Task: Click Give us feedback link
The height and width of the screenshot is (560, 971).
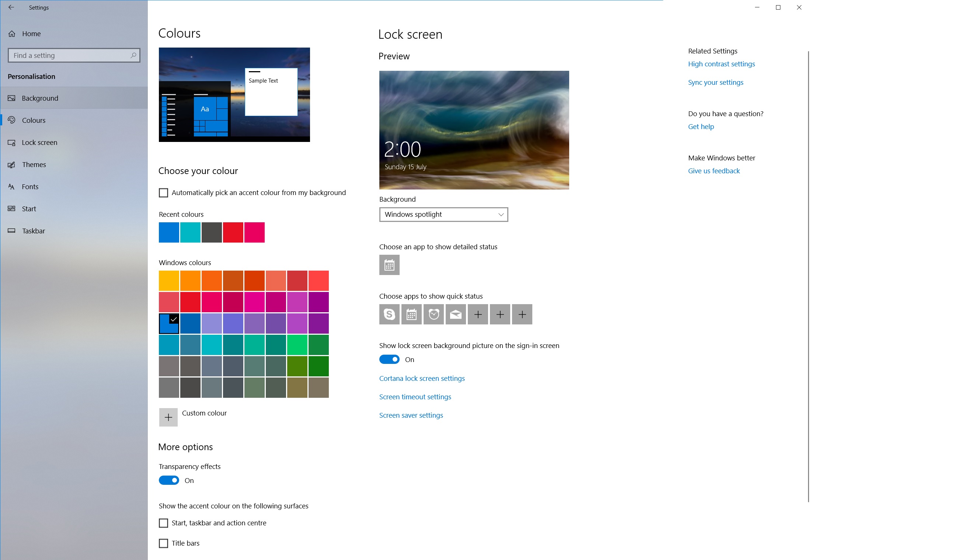Action: coord(714,171)
